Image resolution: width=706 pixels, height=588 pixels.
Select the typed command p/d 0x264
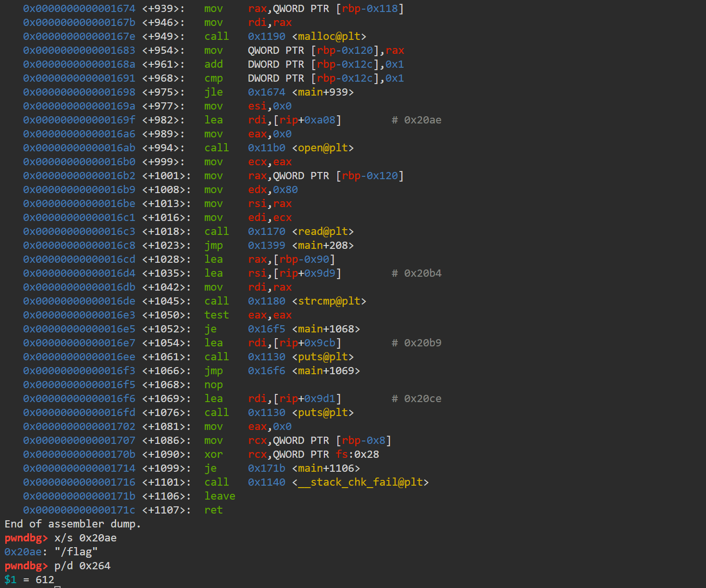[82, 566]
